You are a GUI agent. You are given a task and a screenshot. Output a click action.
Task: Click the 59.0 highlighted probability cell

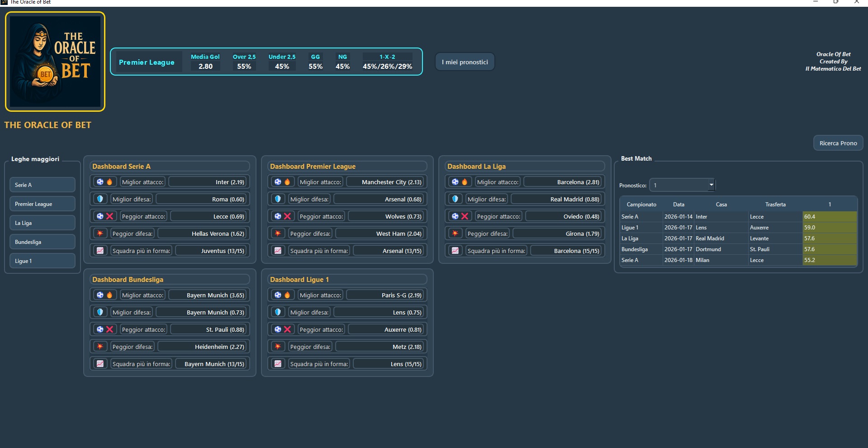[x=829, y=228]
